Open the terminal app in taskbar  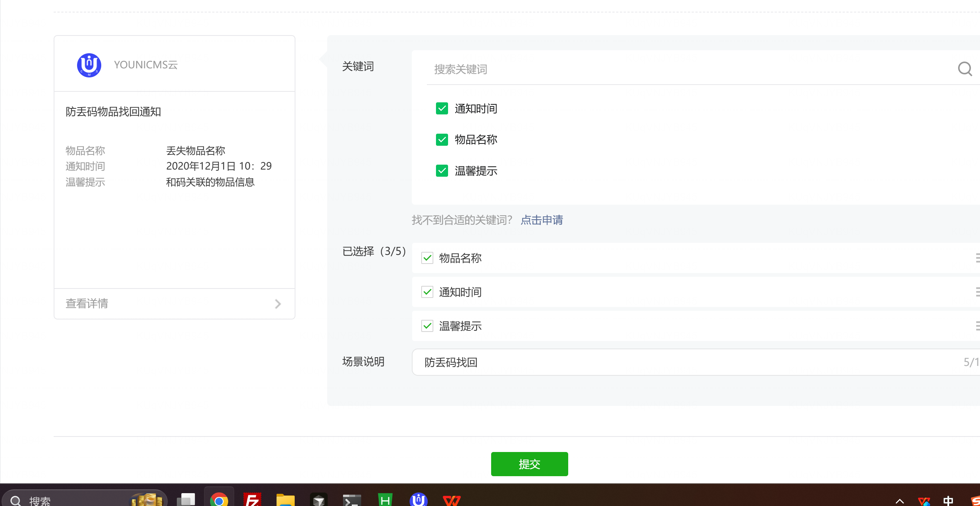[351, 499]
